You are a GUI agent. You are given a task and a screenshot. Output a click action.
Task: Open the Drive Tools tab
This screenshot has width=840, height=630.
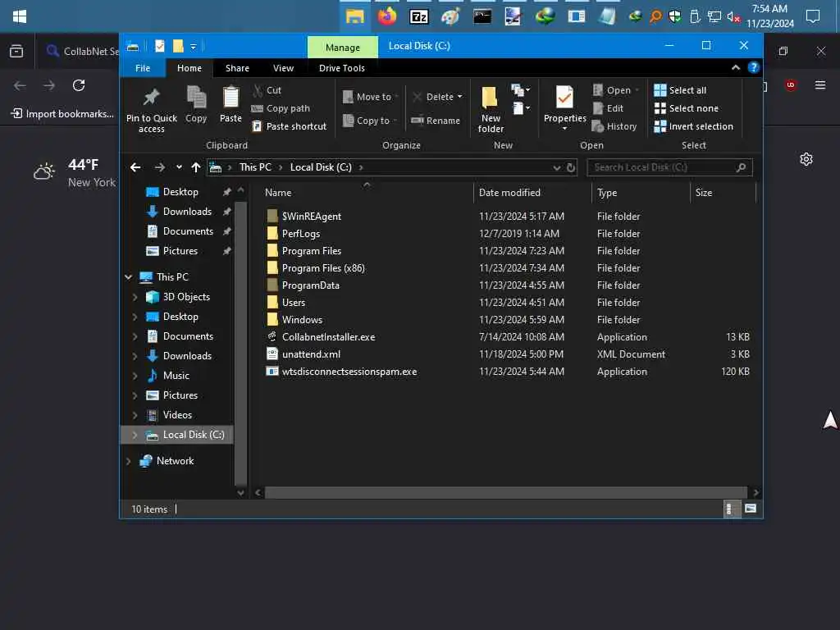tap(342, 68)
